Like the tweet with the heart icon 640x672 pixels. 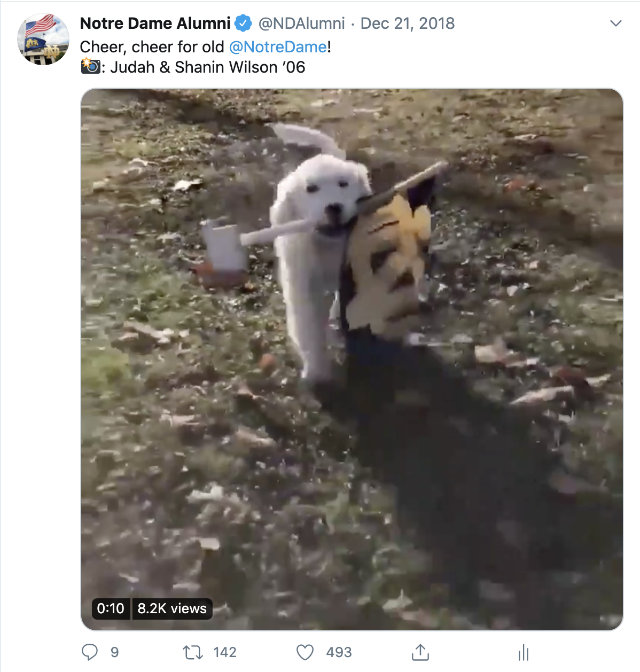point(305,652)
